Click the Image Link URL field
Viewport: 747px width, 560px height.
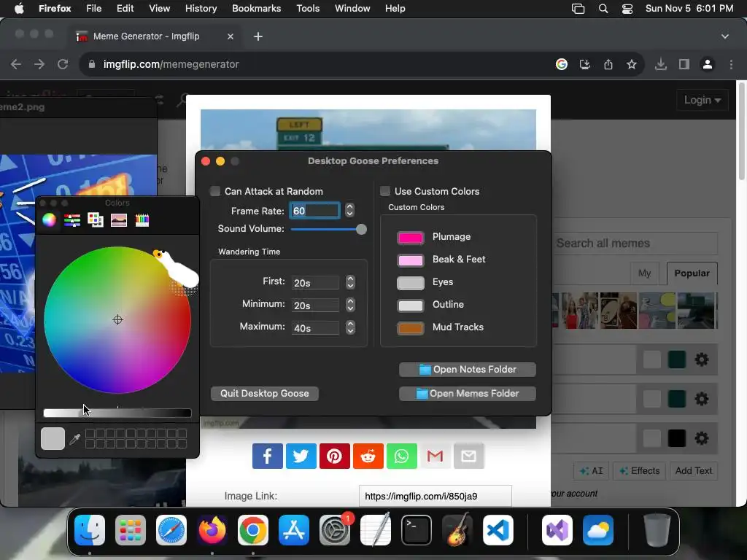(x=436, y=496)
